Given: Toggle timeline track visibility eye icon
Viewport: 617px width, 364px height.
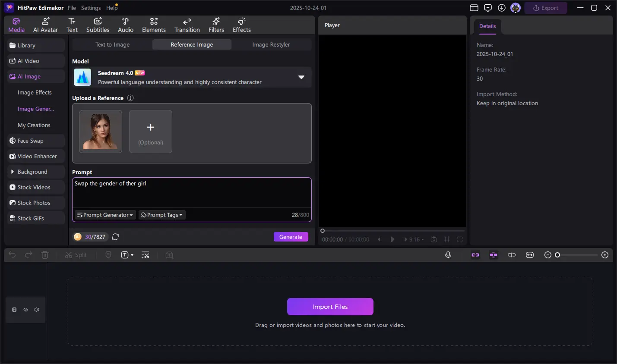Looking at the screenshot, I should click(25, 310).
